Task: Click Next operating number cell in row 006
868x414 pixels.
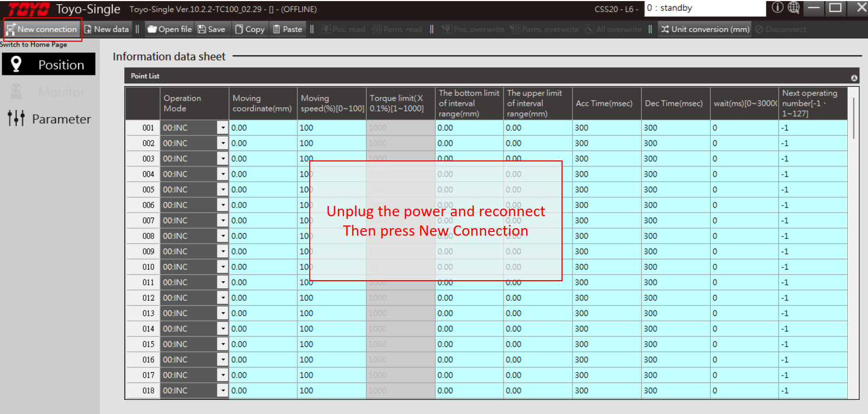Action: 813,205
